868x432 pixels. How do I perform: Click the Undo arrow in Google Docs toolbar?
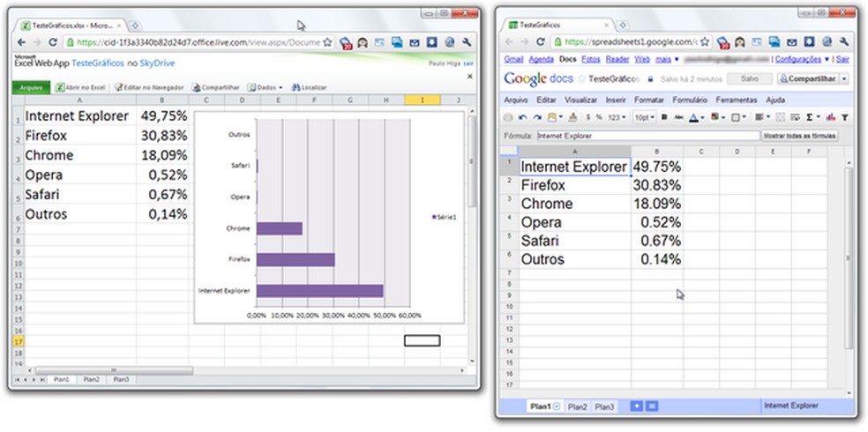[522, 117]
